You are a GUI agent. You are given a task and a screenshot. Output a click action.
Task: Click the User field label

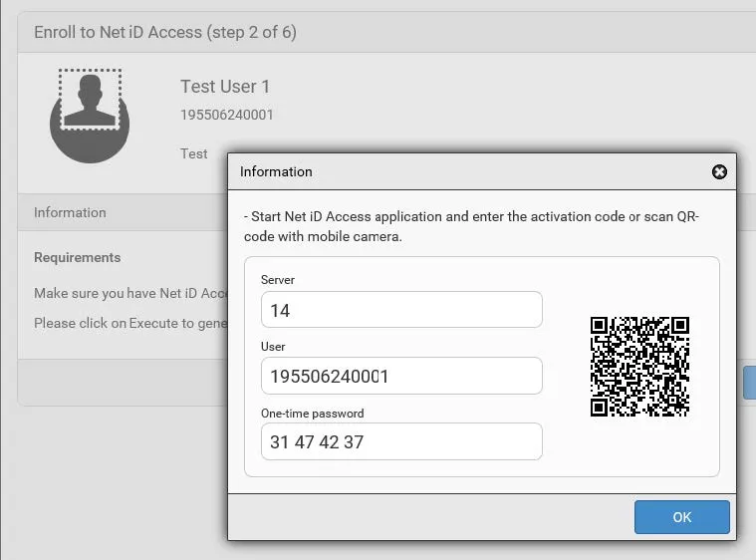click(x=273, y=346)
